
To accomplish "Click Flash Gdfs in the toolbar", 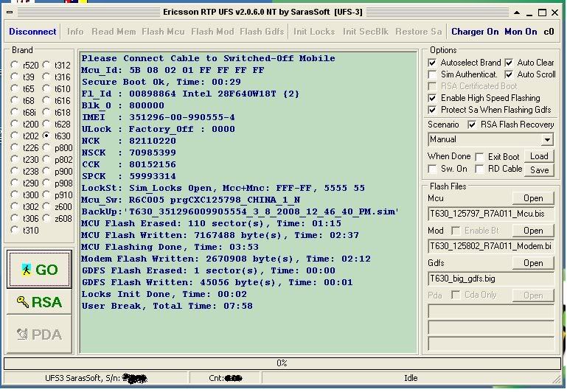I will [x=262, y=32].
